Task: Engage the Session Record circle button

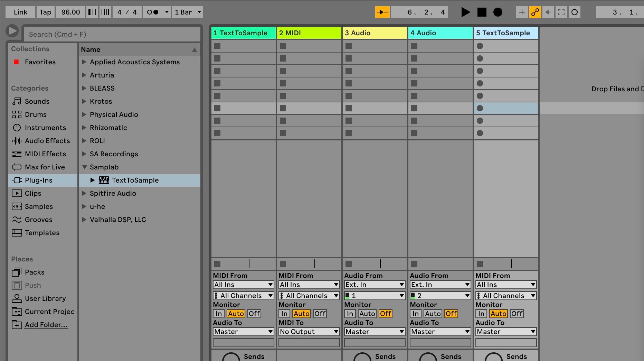Action: point(498,12)
